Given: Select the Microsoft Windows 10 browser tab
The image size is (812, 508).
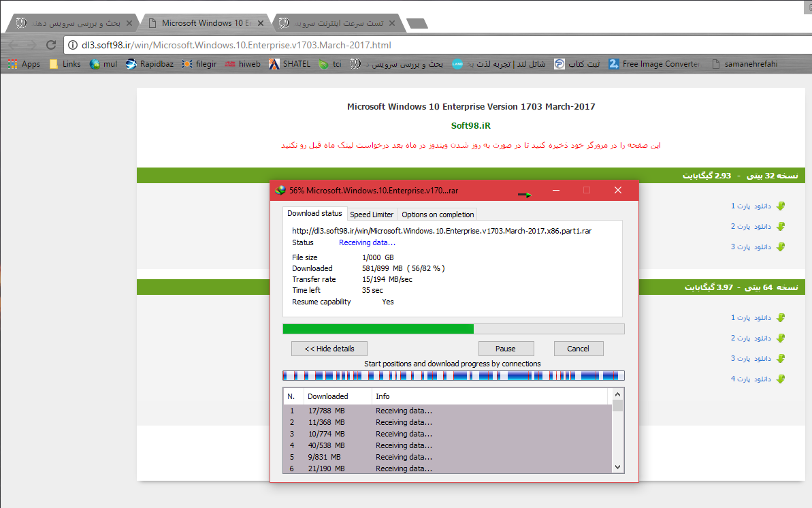Looking at the screenshot, I should pyautogui.click(x=205, y=23).
